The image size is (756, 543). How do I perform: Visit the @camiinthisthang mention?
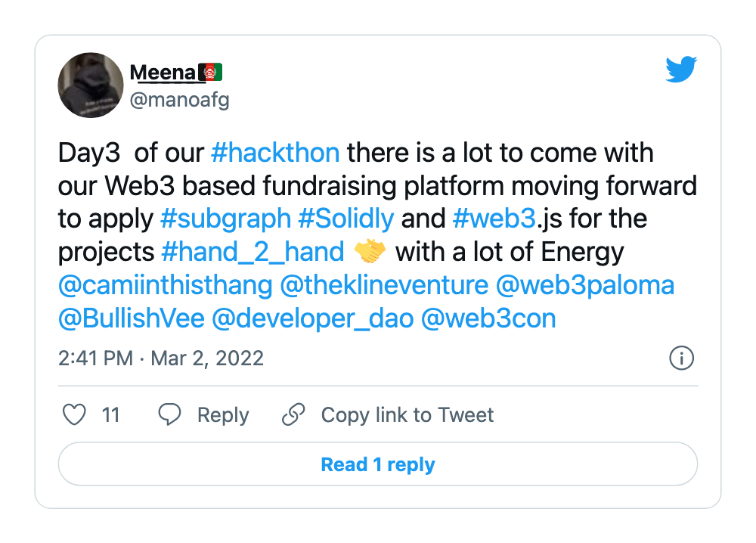click(165, 285)
